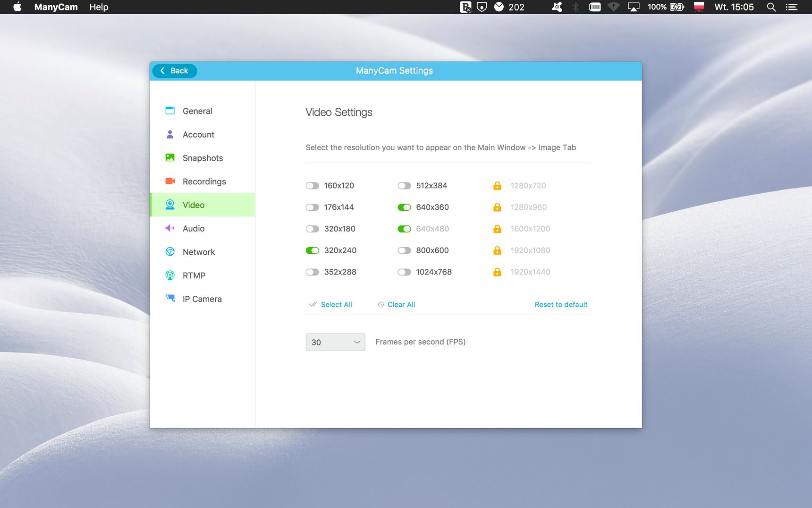Click the locked 1280x720 resolution label

[x=528, y=186]
